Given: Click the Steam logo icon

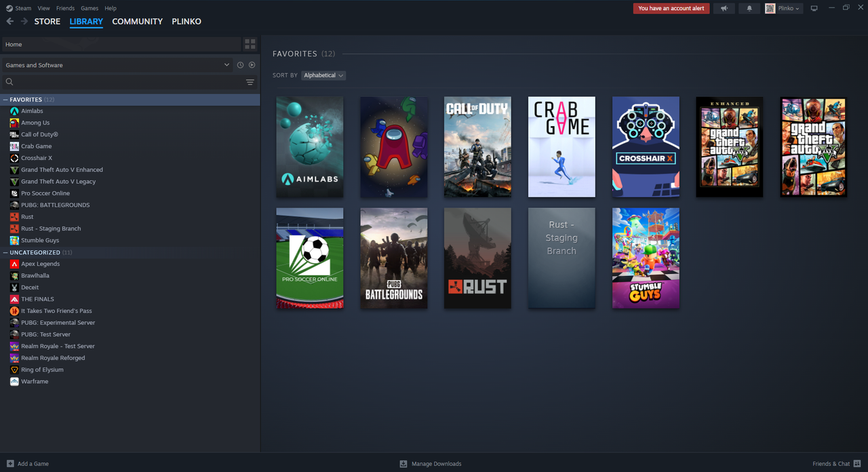Looking at the screenshot, I should tap(9, 8).
